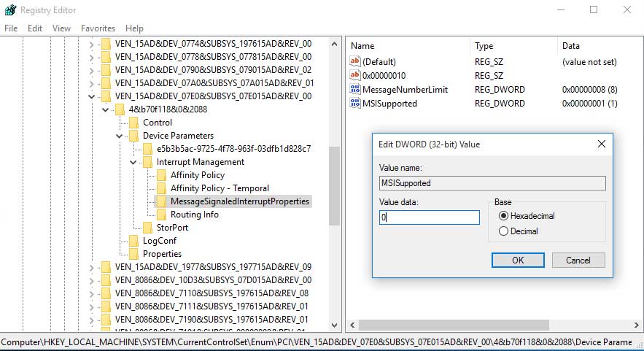Viewport: 644px width, 351px height.
Task: Click MessageSignaledInterruptProperties folder icon
Action: click(162, 201)
